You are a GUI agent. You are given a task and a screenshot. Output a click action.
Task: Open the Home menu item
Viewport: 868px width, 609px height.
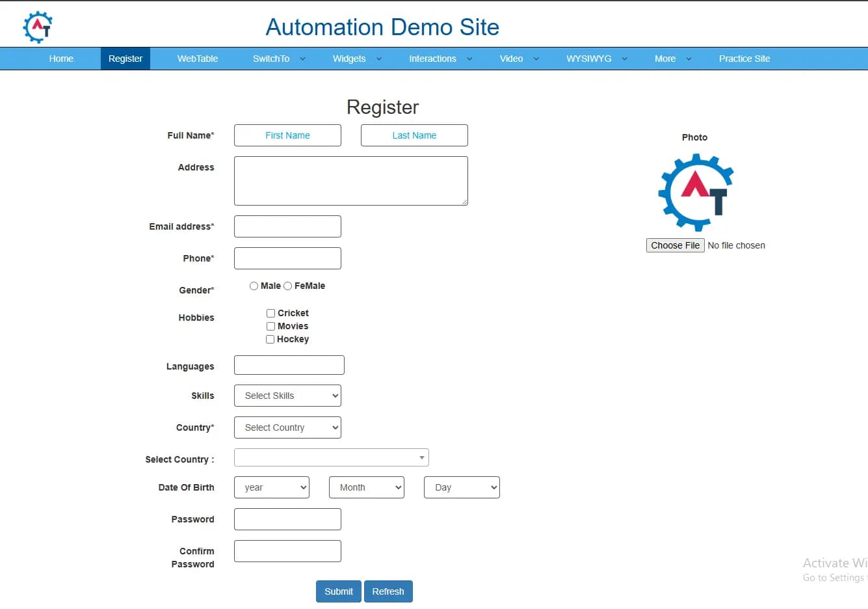coord(61,59)
